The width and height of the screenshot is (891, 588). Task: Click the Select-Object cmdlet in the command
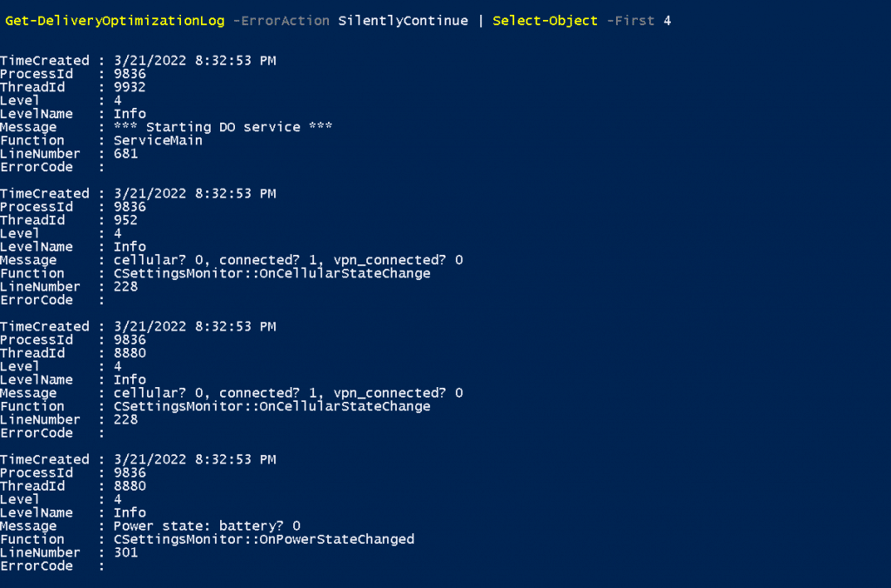(545, 21)
